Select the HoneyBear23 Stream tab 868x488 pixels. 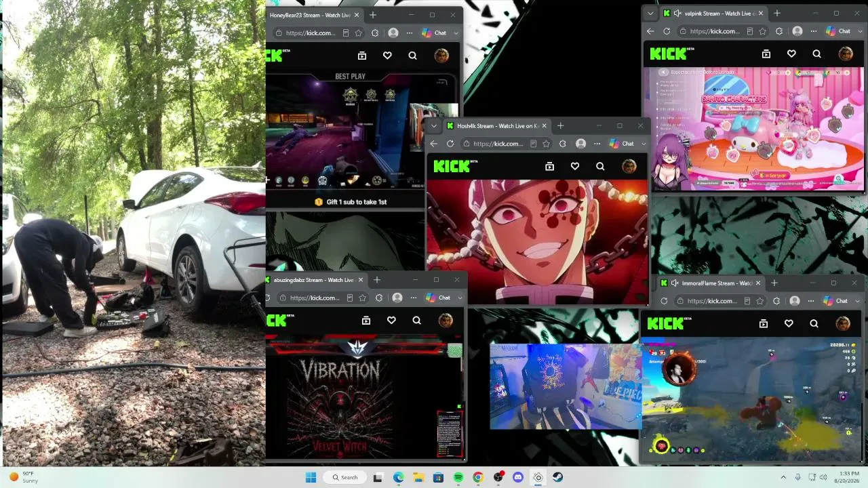pyautogui.click(x=310, y=15)
